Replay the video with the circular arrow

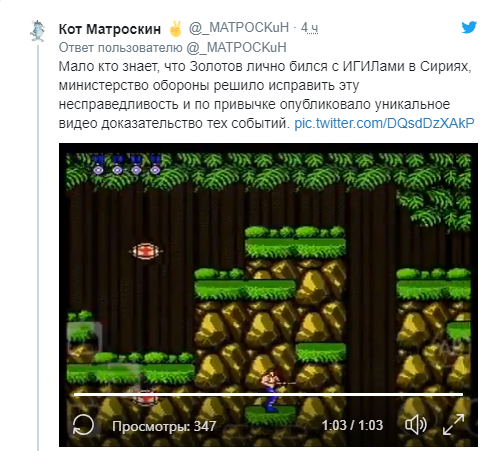(x=83, y=425)
